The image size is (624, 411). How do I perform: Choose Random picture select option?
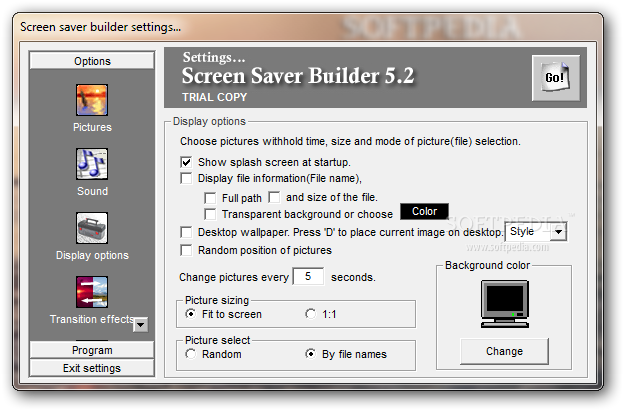click(191, 354)
